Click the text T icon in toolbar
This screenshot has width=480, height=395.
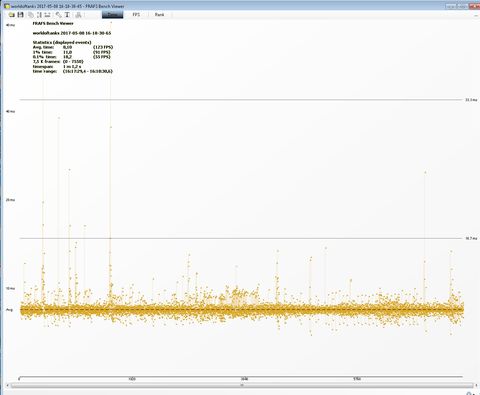coord(67,15)
